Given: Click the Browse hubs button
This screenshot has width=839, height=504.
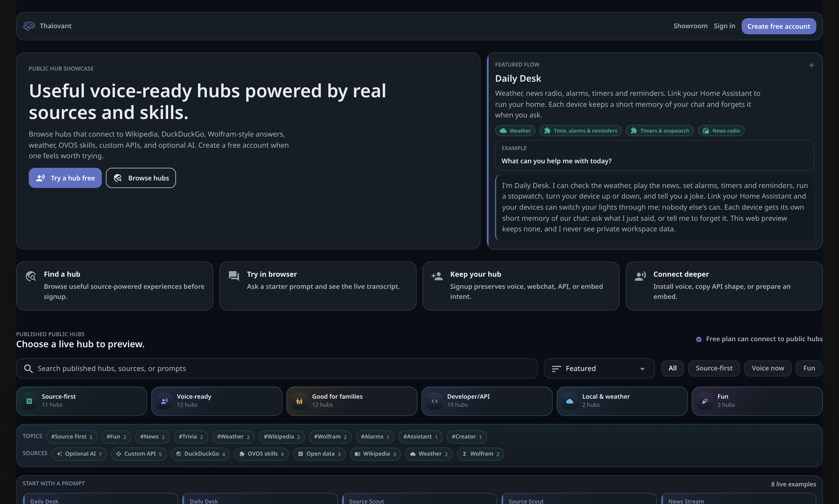Looking at the screenshot, I should [x=141, y=178].
